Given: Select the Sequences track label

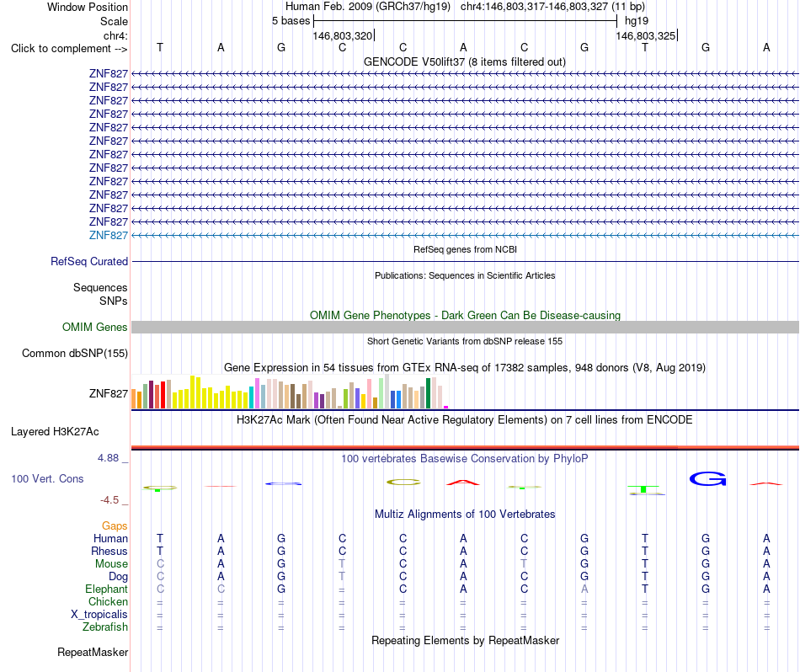Looking at the screenshot, I should coord(100,287).
